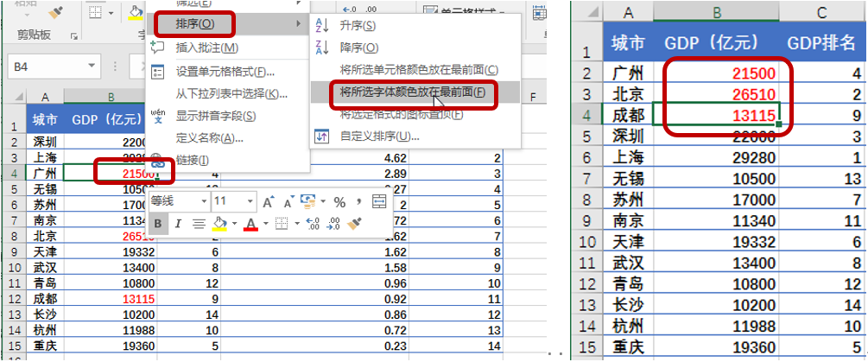Select the Format Painter brush in mini toolbar
The image size is (868, 362).
click(354, 224)
